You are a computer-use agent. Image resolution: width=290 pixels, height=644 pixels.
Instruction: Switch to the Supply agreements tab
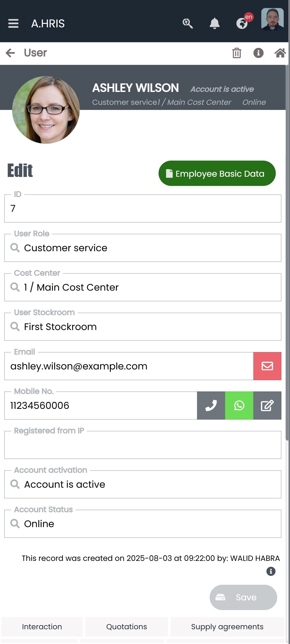pyautogui.click(x=227, y=627)
